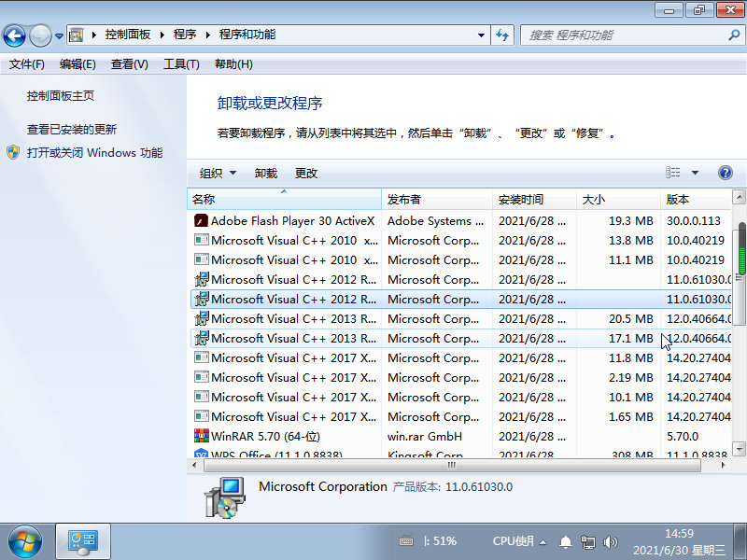Image resolution: width=747 pixels, height=560 pixels.
Task: Select 程序 in the address breadcrumb
Action: tap(185, 35)
